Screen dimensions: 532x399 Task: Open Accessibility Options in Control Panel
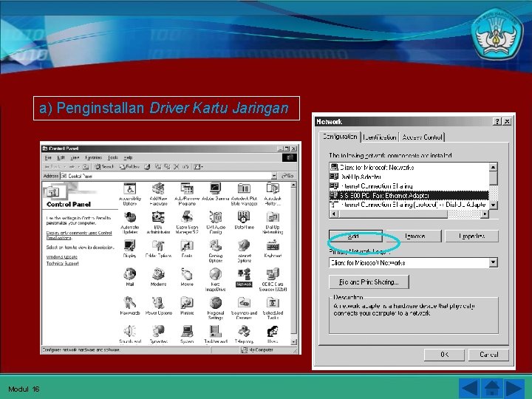click(x=129, y=194)
